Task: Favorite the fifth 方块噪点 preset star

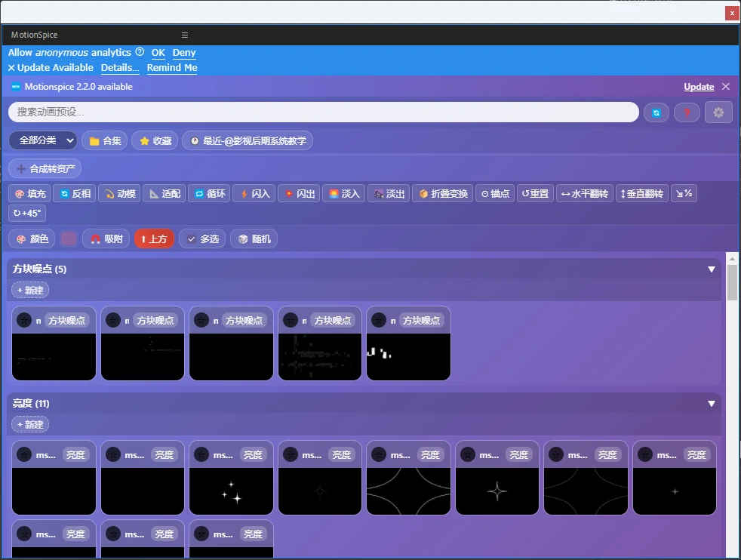Action: (x=379, y=321)
